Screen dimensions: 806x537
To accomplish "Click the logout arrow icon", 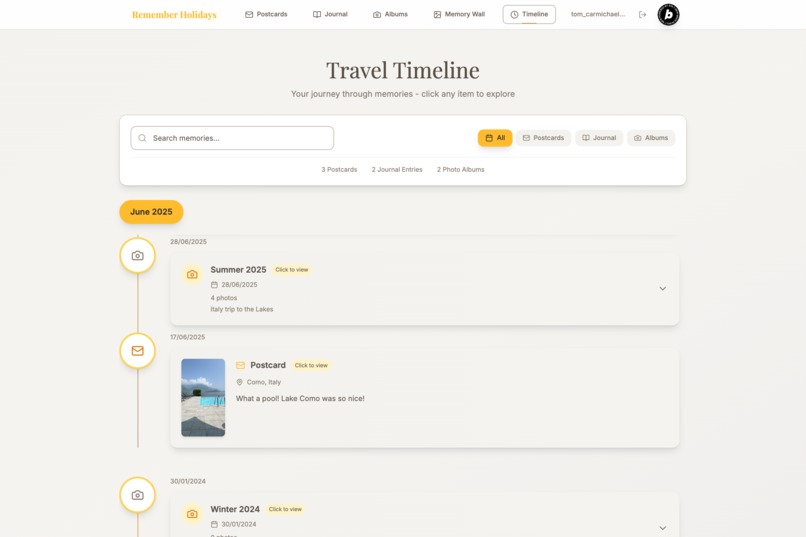I will 643,14.
